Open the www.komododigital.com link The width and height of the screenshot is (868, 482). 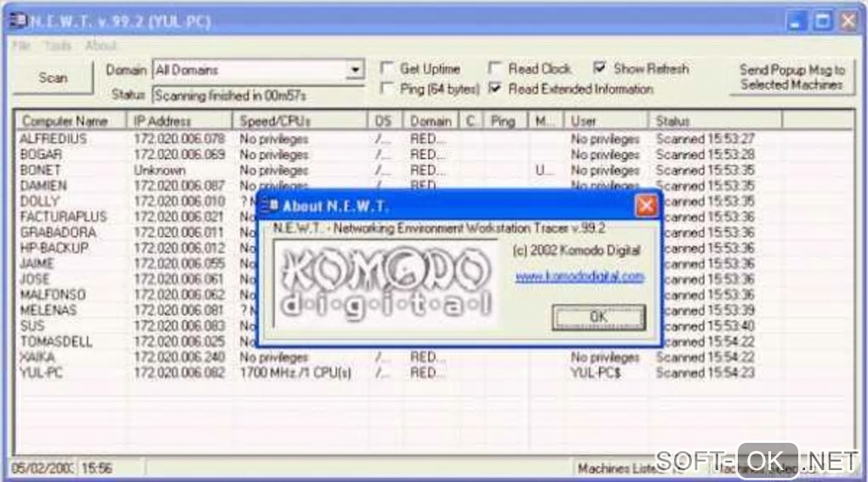580,276
